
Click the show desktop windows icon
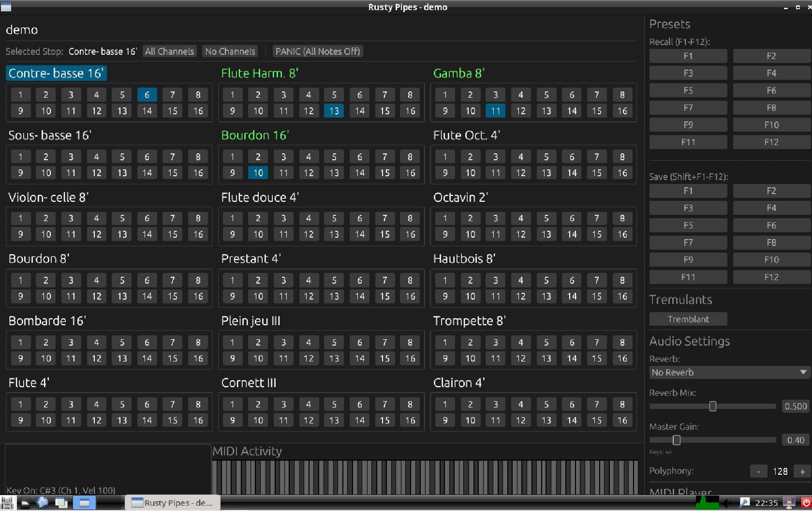pyautogui.click(x=61, y=503)
